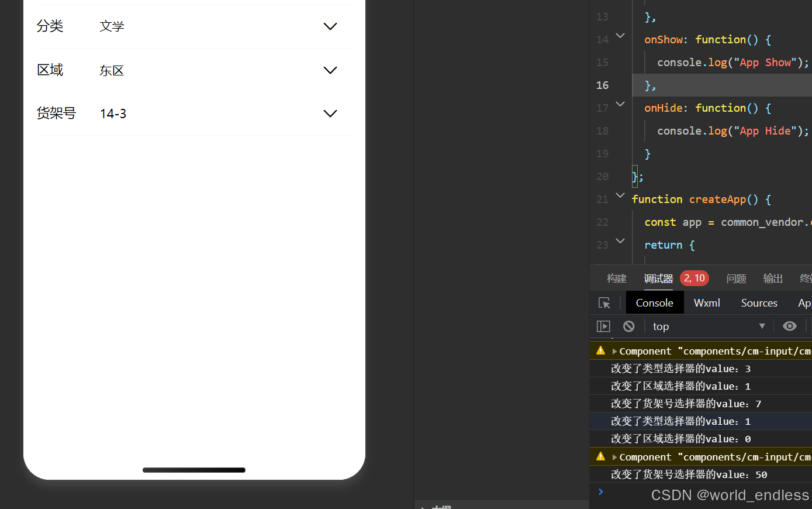Click the second warning triangle icon
The image size is (812, 509).
point(600,456)
